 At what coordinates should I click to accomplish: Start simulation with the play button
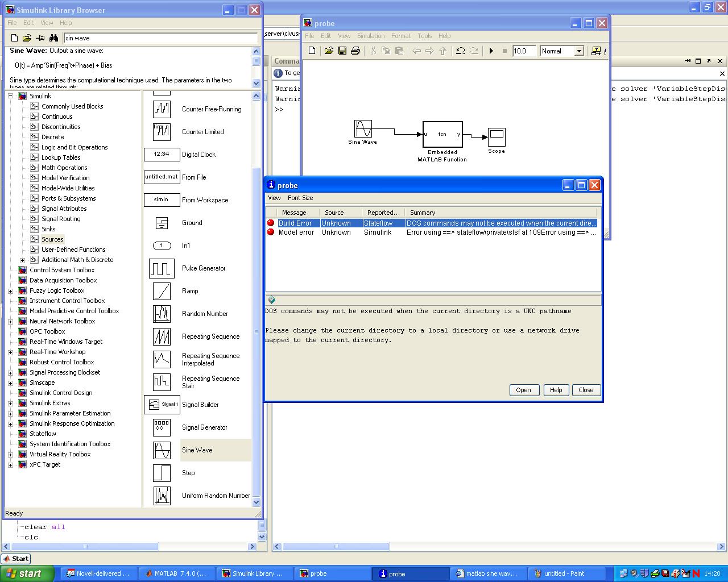pyautogui.click(x=491, y=51)
